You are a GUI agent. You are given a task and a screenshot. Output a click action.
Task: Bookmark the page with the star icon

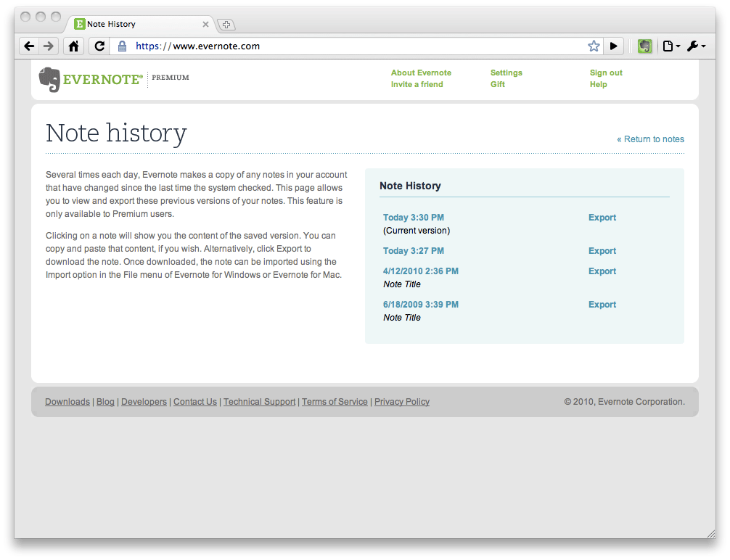[594, 46]
